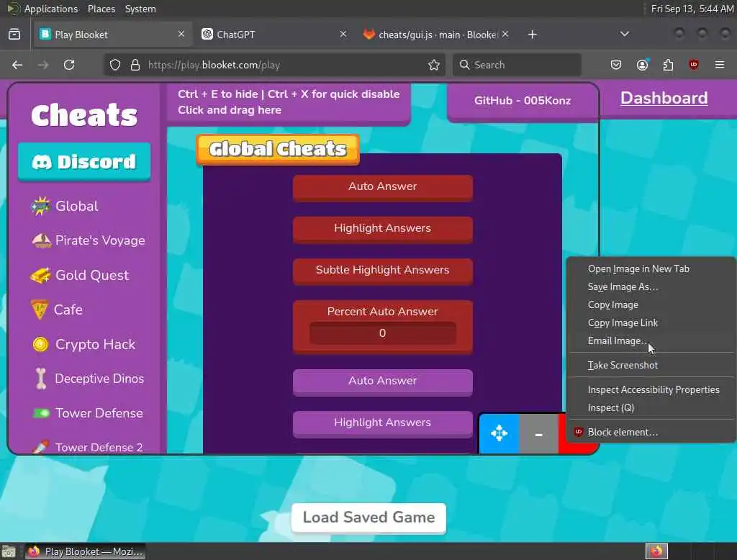
Task: Click the blue move arrows button
Action: click(499, 433)
